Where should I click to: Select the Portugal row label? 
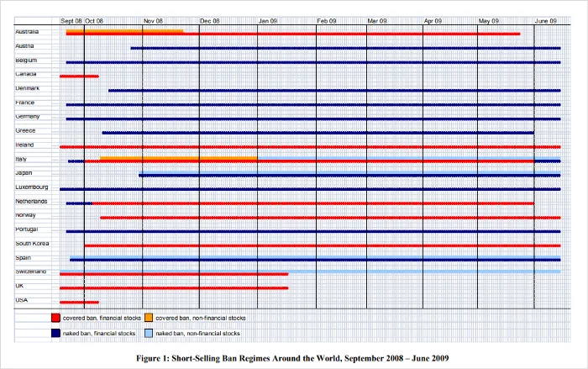click(x=27, y=229)
